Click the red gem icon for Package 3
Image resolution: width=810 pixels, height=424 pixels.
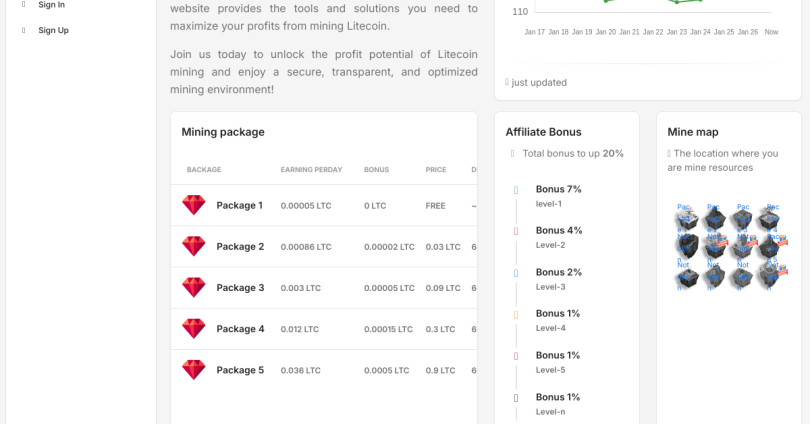point(194,288)
